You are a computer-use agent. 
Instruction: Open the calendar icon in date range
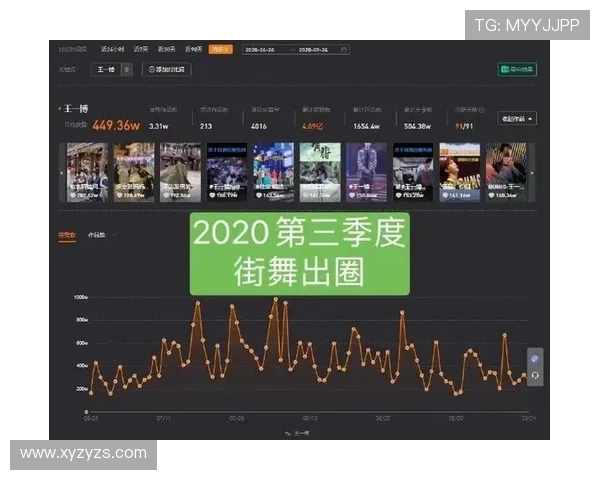click(x=344, y=50)
